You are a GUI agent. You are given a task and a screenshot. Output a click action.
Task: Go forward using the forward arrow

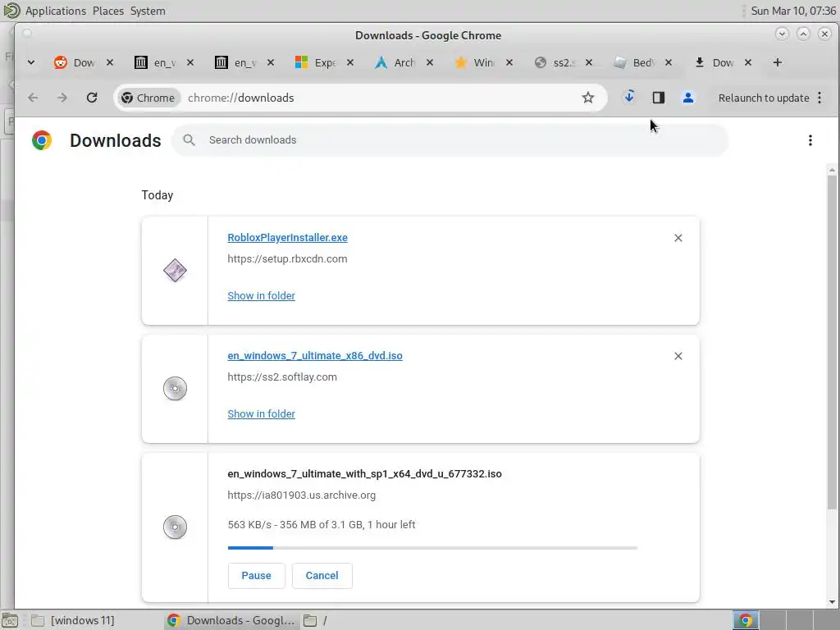[62, 98]
